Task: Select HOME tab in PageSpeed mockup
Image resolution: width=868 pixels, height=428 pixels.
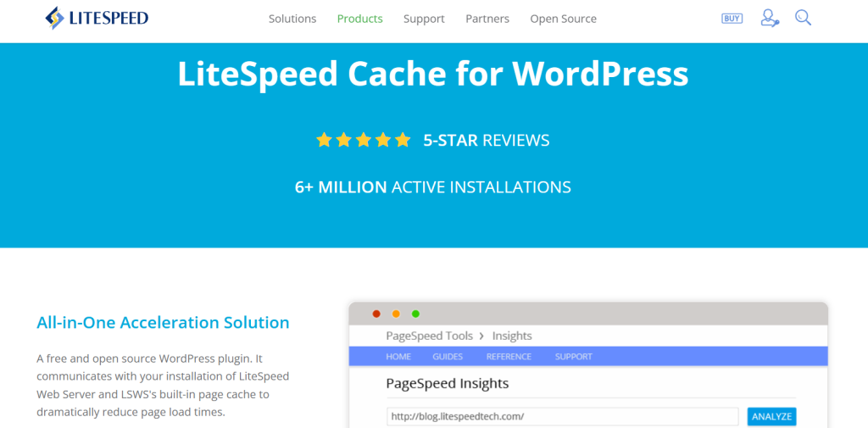Action: click(398, 357)
